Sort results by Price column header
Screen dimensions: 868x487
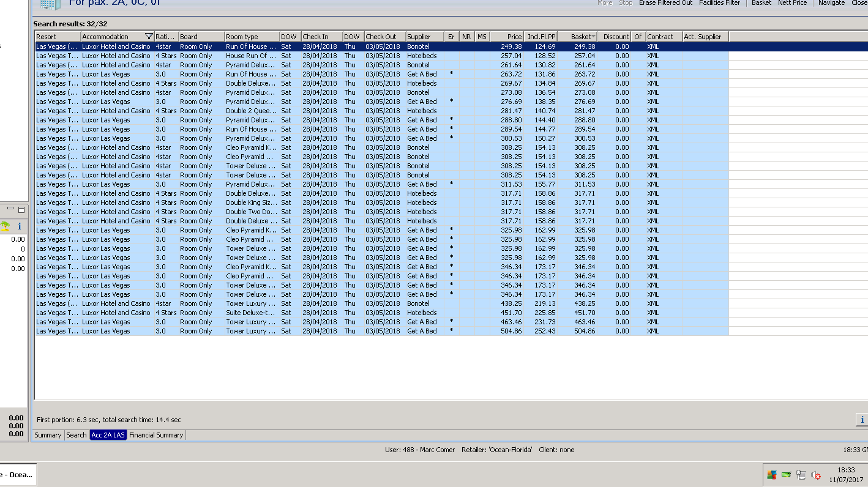pyautogui.click(x=507, y=37)
